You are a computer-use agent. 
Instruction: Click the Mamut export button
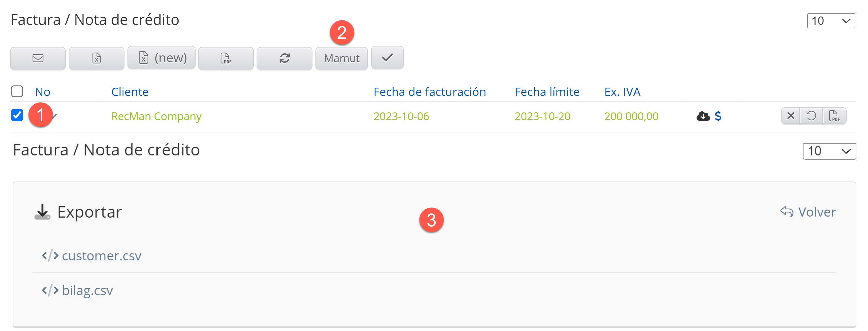pos(341,58)
